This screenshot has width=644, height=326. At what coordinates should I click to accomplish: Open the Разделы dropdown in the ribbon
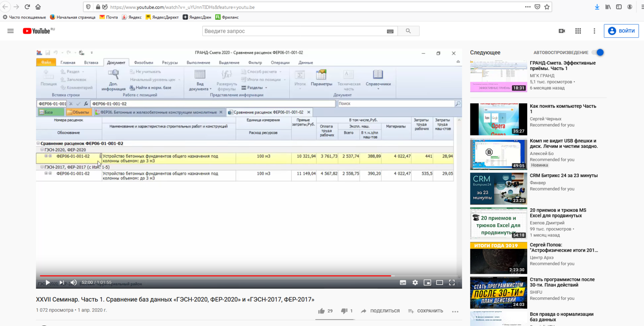254,88
